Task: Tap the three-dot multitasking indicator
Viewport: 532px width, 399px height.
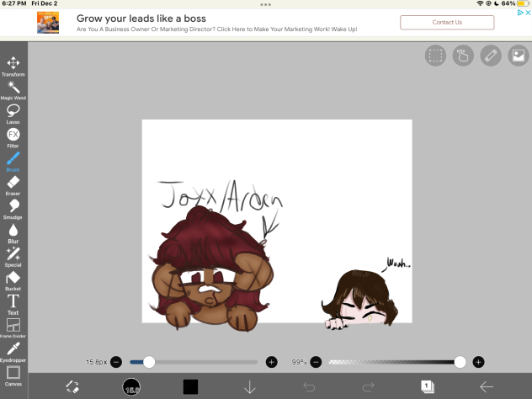Action: pos(266,4)
